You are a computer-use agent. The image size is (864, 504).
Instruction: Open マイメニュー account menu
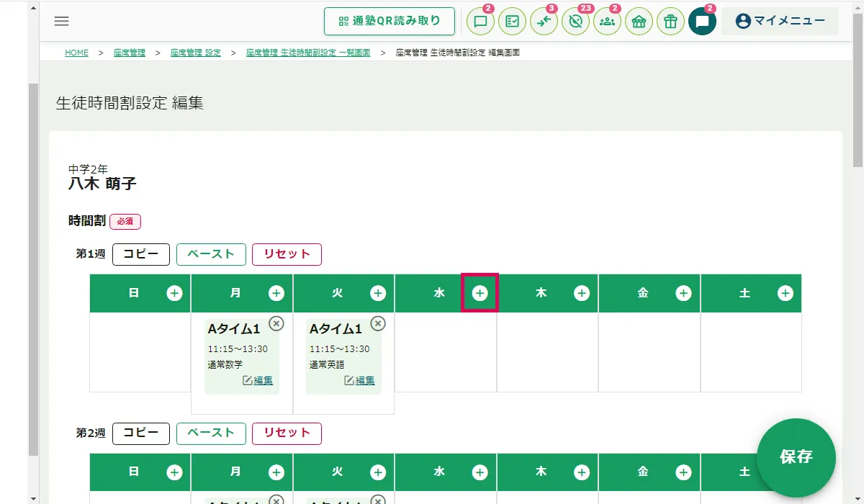tap(780, 21)
